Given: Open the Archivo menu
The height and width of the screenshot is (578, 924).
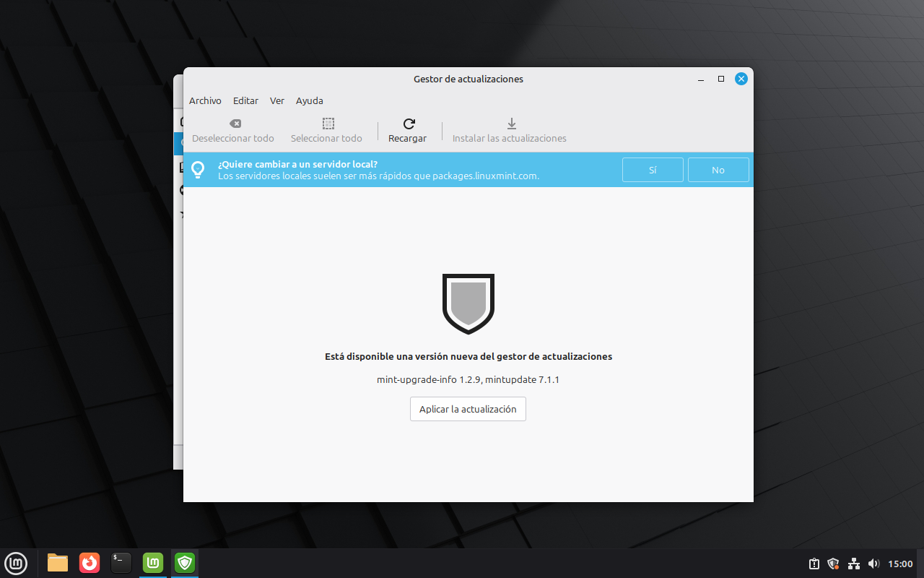Looking at the screenshot, I should click(x=205, y=100).
